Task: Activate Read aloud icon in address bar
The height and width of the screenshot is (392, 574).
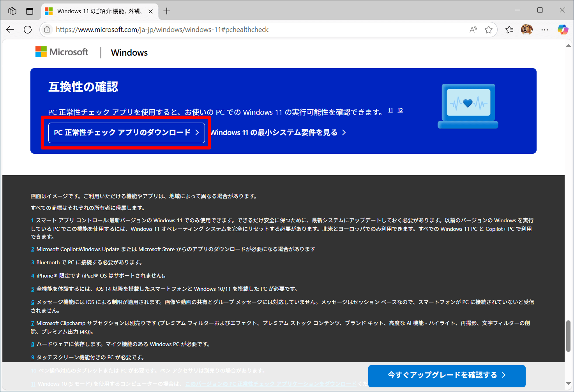Action: tap(473, 30)
